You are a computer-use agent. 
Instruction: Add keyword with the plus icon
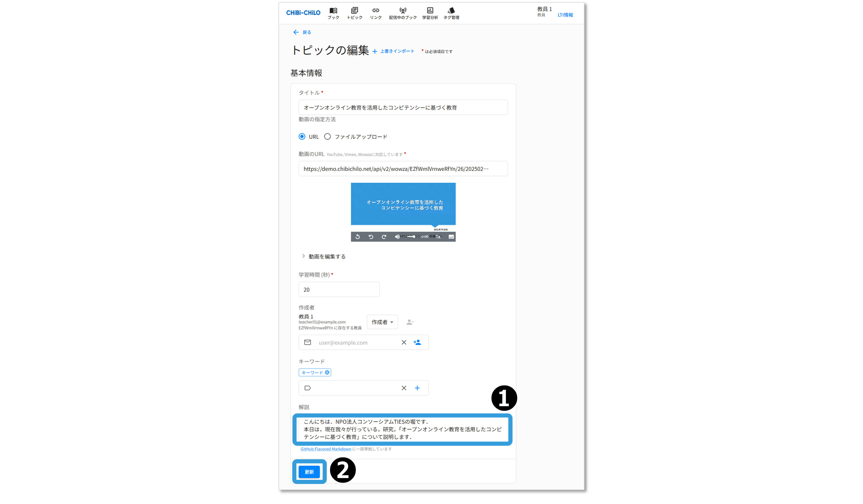tap(417, 388)
